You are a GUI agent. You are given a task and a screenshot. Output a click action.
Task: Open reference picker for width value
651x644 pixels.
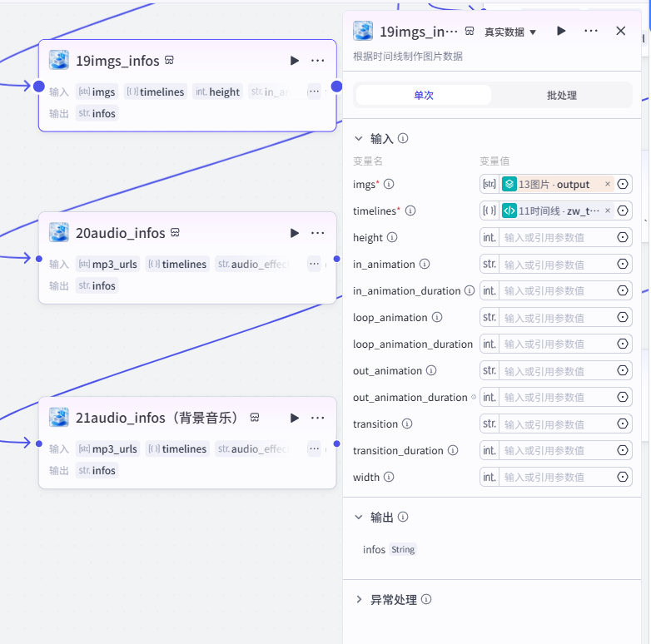tap(623, 478)
